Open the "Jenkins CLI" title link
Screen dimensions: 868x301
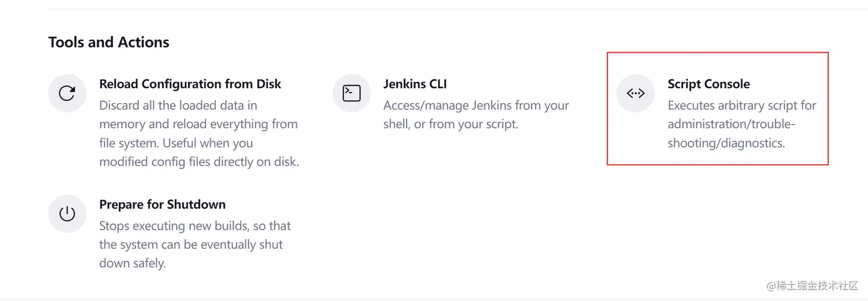(x=414, y=84)
